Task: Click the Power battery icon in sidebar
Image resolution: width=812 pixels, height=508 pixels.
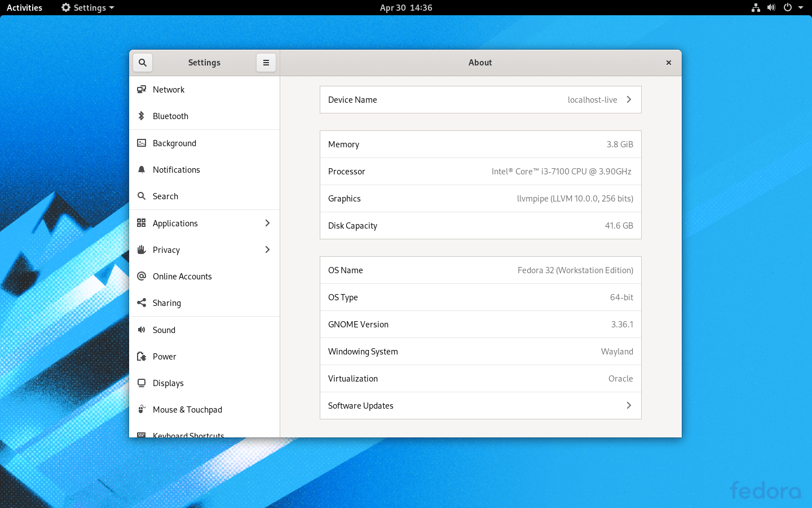Action: (142, 356)
